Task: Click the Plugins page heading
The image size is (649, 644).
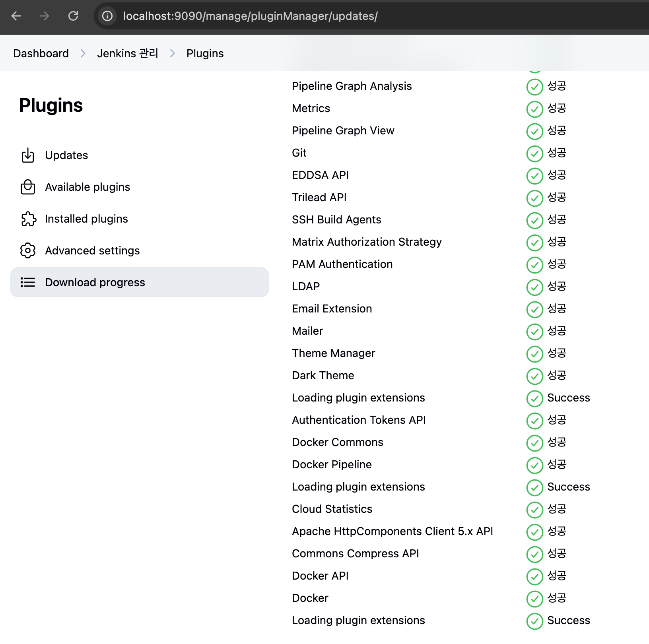Action: (x=51, y=105)
